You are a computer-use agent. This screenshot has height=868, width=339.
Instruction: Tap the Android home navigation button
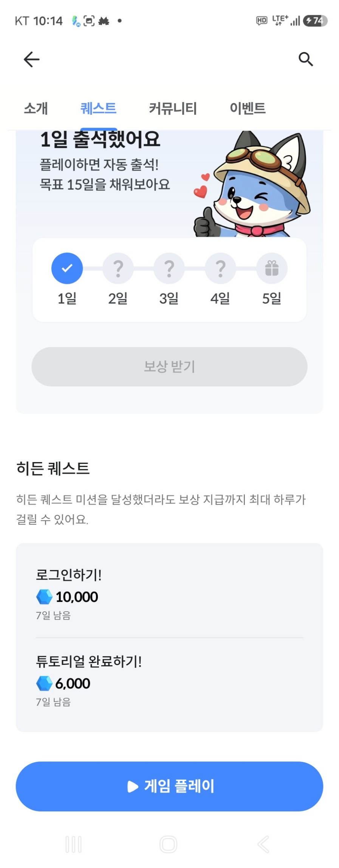click(169, 845)
